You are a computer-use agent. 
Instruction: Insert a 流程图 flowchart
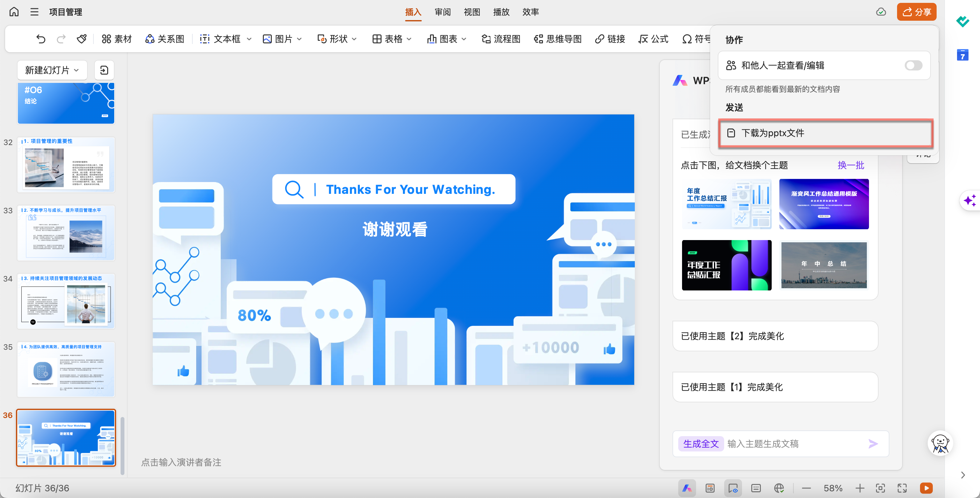point(501,39)
